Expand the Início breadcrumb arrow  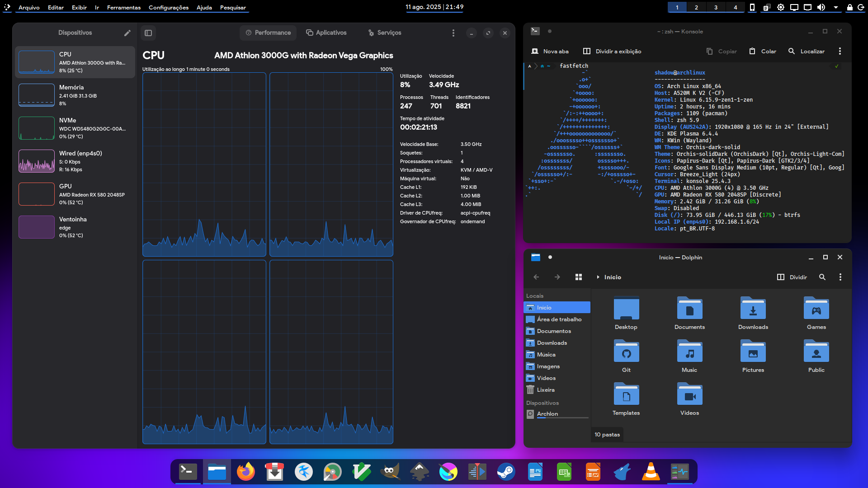598,277
